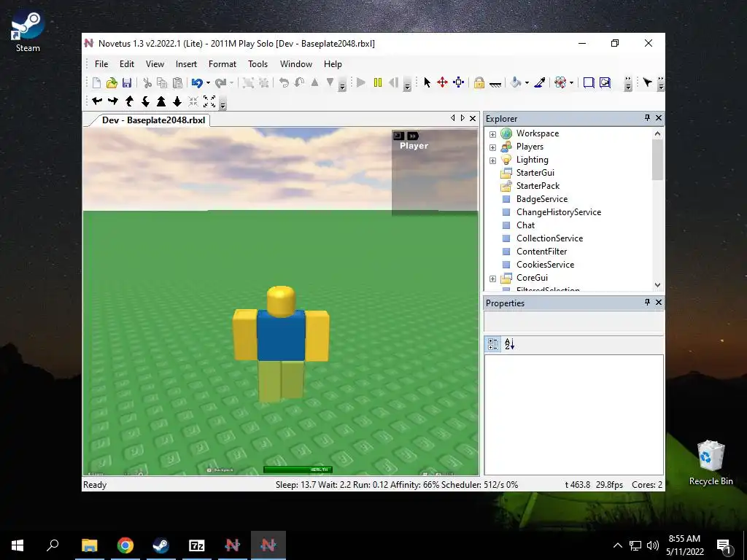This screenshot has width=747, height=560.
Task: Click the Ungroup selection toolbar icon
Action: pos(263,83)
